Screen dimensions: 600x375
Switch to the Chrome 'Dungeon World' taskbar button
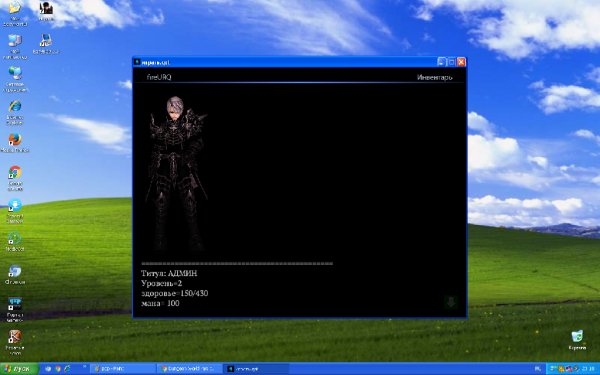(x=189, y=369)
